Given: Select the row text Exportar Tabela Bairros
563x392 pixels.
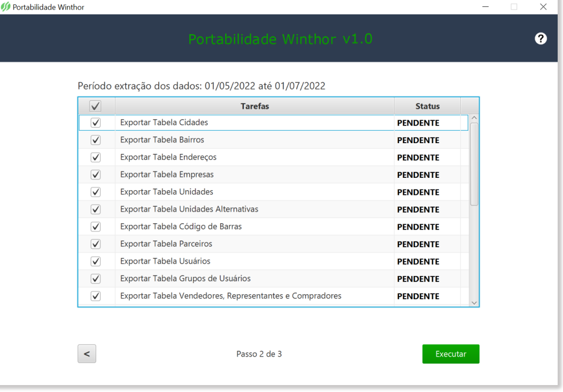Looking at the screenshot, I should tap(162, 140).
